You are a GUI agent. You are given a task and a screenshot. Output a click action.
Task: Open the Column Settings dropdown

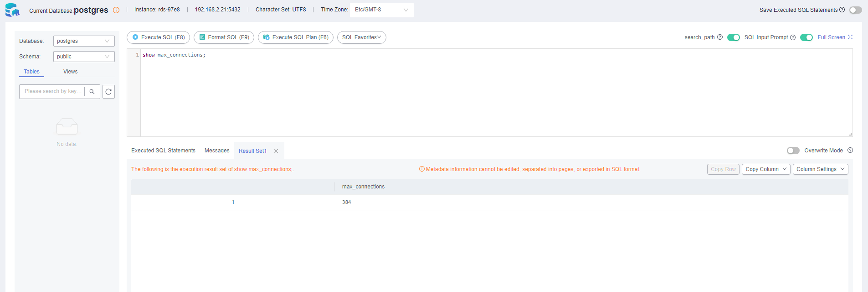coord(821,169)
